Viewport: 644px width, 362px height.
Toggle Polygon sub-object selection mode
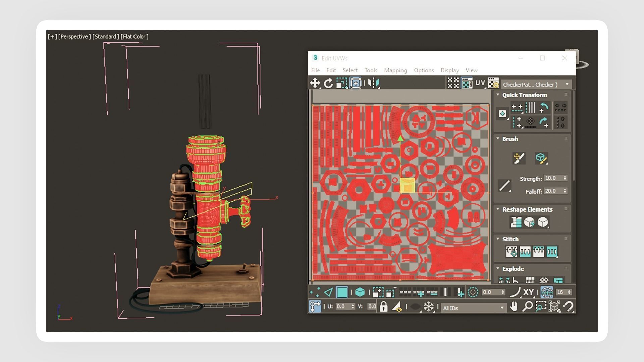[x=342, y=292]
